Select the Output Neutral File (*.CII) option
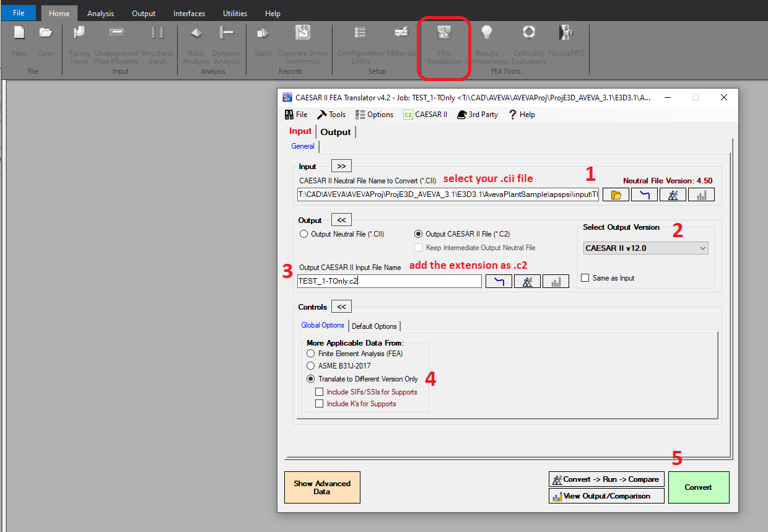768x532 pixels. pos(342,234)
